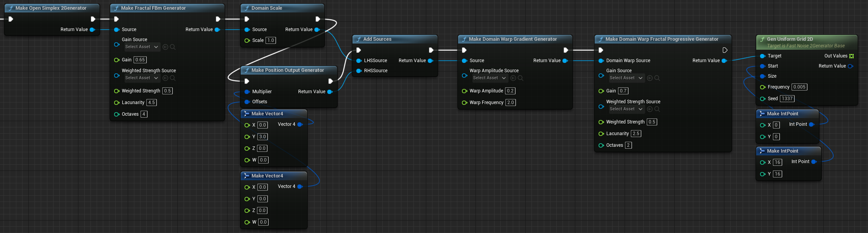Edit the Domain Scale value 1.0
The height and width of the screenshot is (233, 868).
[271, 40]
